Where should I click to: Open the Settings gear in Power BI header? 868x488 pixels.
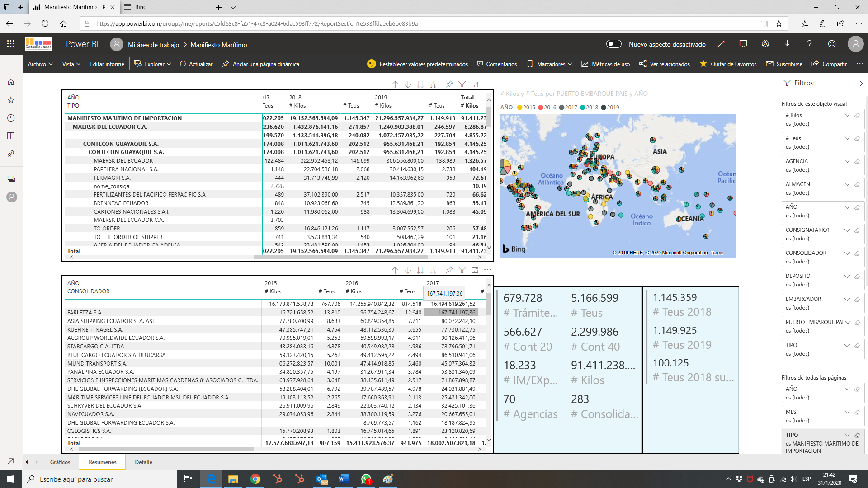(765, 44)
